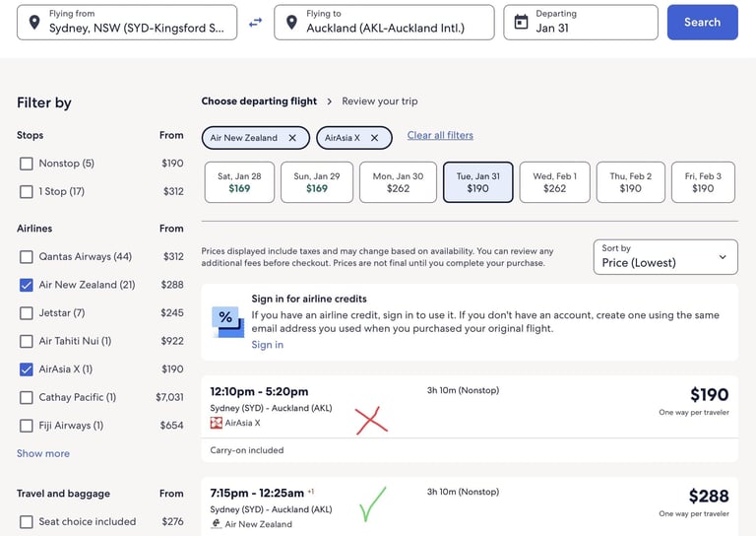
Task: Open the Sort by Price (Lowest) dropdown
Action: [665, 257]
